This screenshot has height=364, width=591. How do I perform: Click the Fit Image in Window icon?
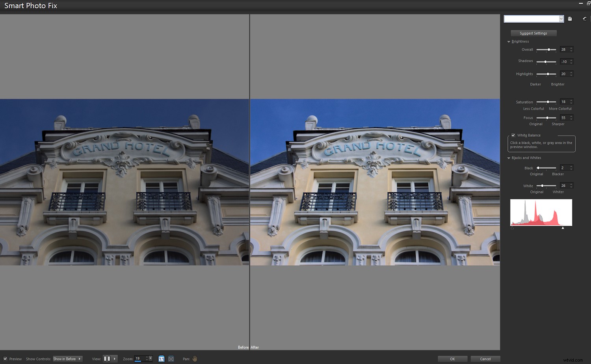click(x=171, y=359)
